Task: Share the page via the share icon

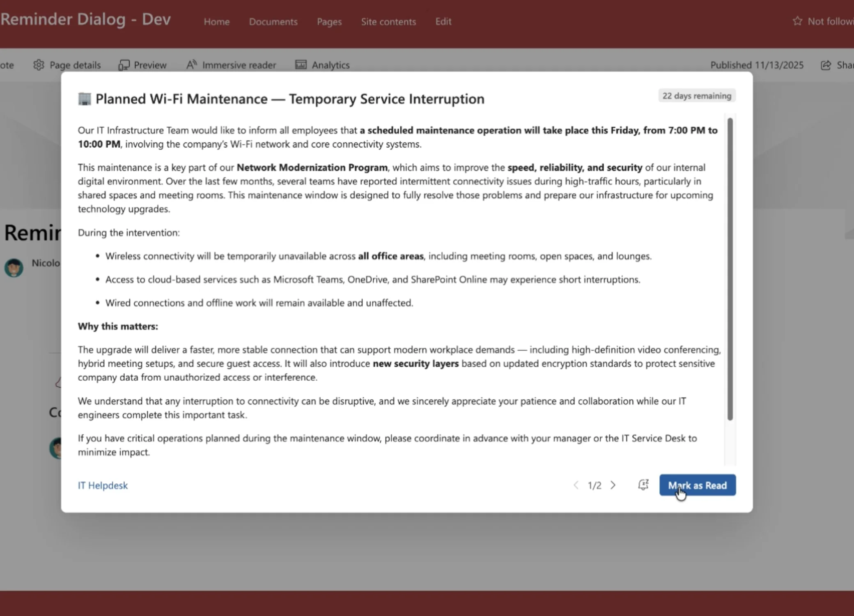Action: 825,64
